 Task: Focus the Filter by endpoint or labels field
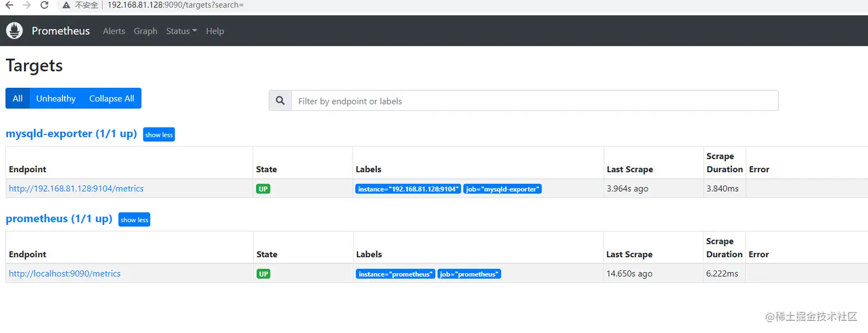coord(534,100)
